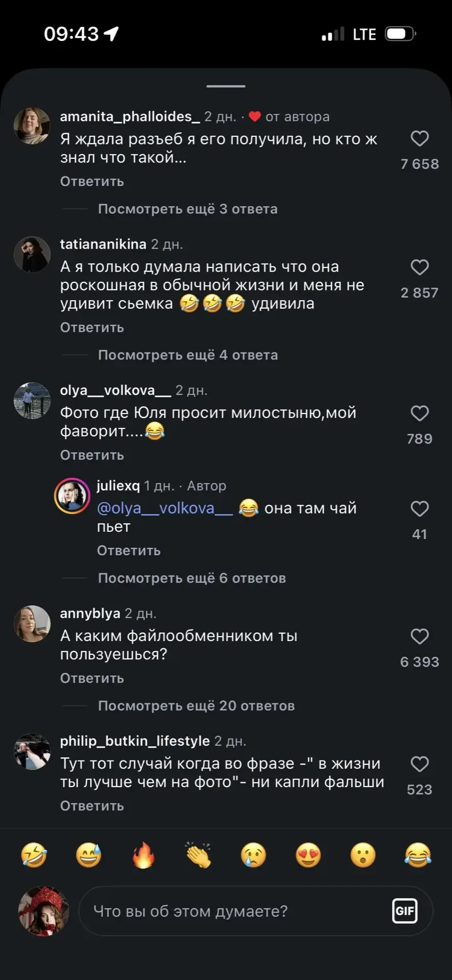Expand 20 more replies under annyblya

tap(196, 706)
